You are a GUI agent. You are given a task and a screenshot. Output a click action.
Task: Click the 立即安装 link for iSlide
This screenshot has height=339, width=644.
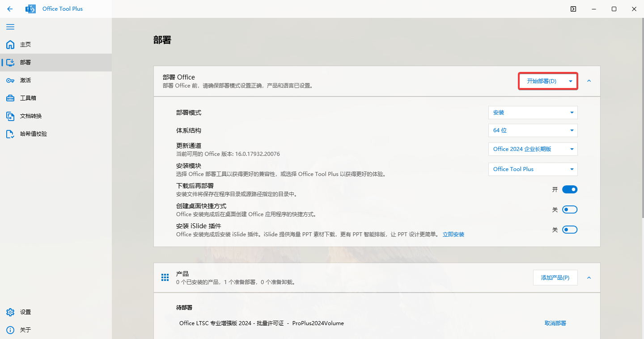pyautogui.click(x=453, y=234)
